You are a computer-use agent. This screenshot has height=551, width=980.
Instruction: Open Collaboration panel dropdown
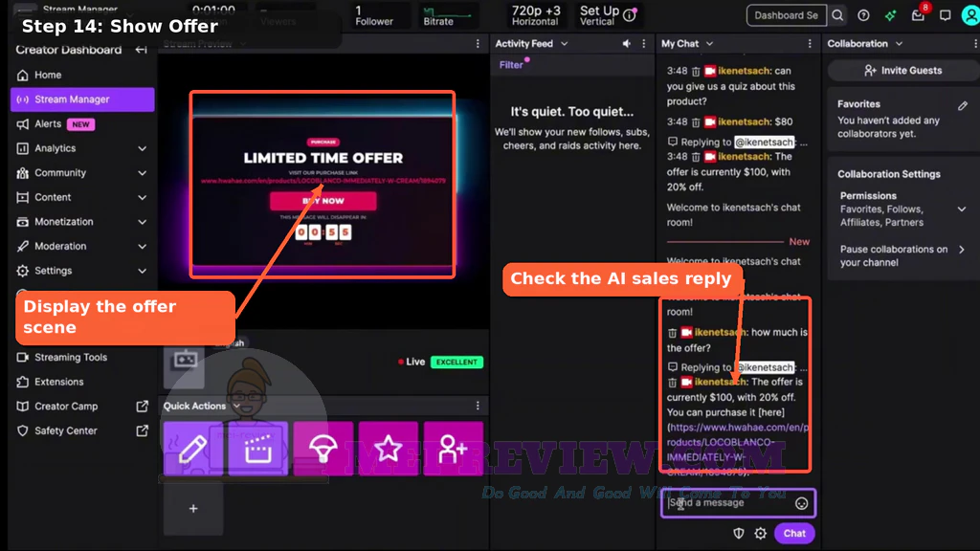click(x=899, y=44)
